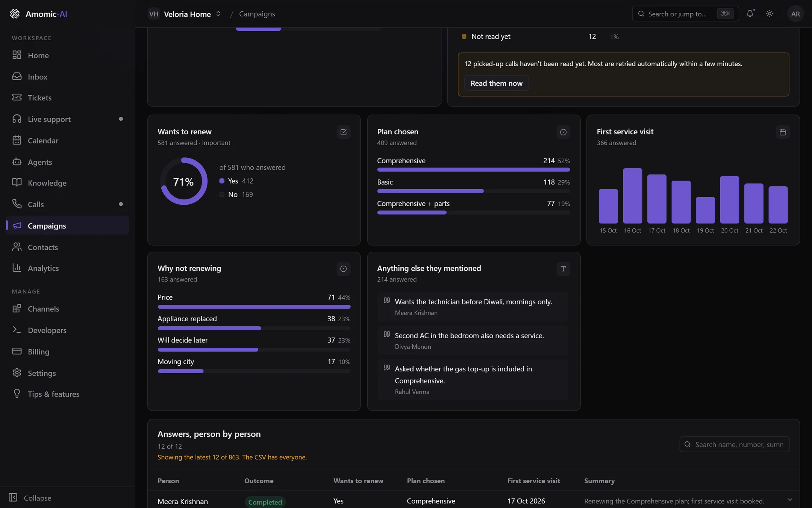812x508 pixels.
Task: Open the Agents page
Action: click(x=68, y=162)
